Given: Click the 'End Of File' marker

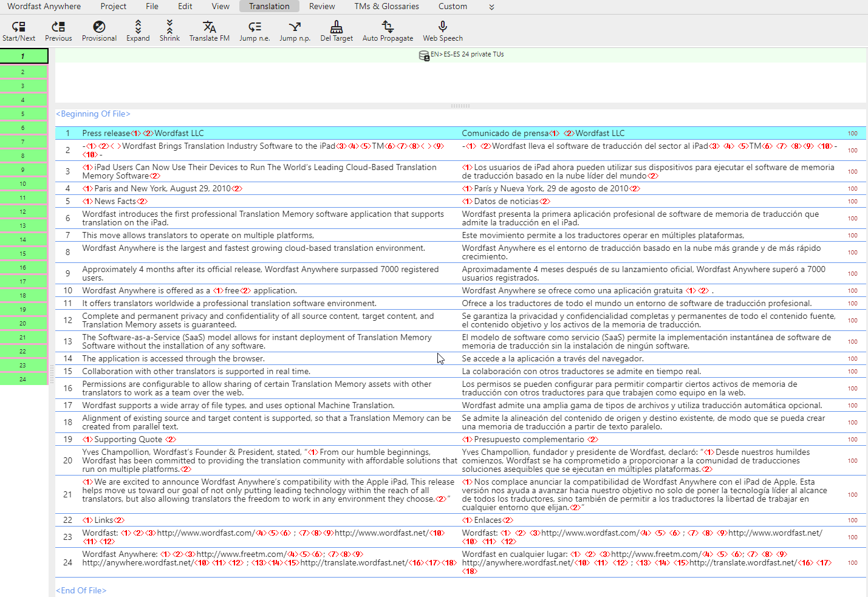Looking at the screenshot, I should (81, 590).
